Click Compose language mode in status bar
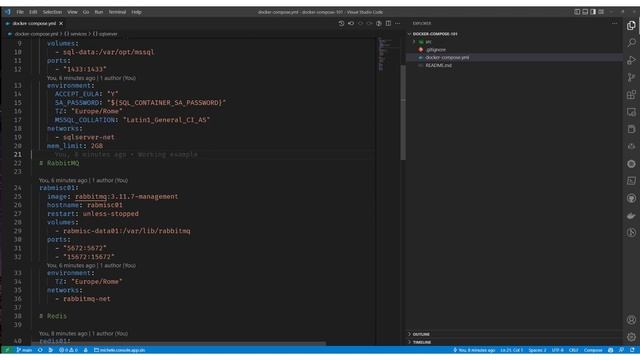Screen dimensions: 640x360 pyautogui.click(x=593, y=350)
